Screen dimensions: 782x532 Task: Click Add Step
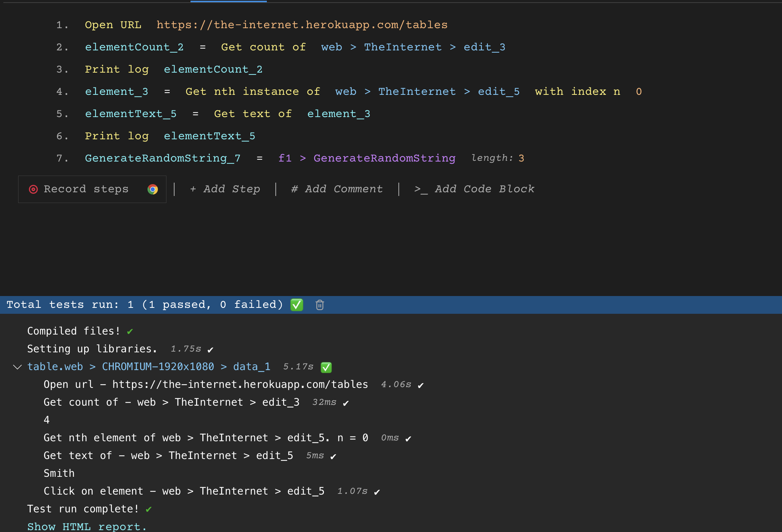pos(225,189)
